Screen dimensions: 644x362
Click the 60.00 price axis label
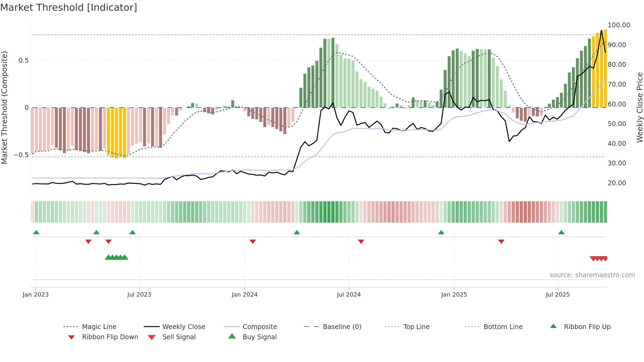[617, 104]
